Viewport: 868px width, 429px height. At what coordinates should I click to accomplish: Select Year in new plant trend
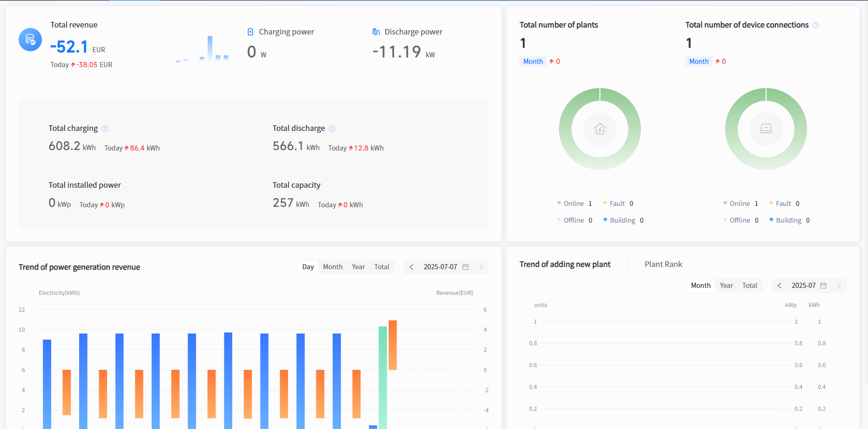pyautogui.click(x=726, y=286)
